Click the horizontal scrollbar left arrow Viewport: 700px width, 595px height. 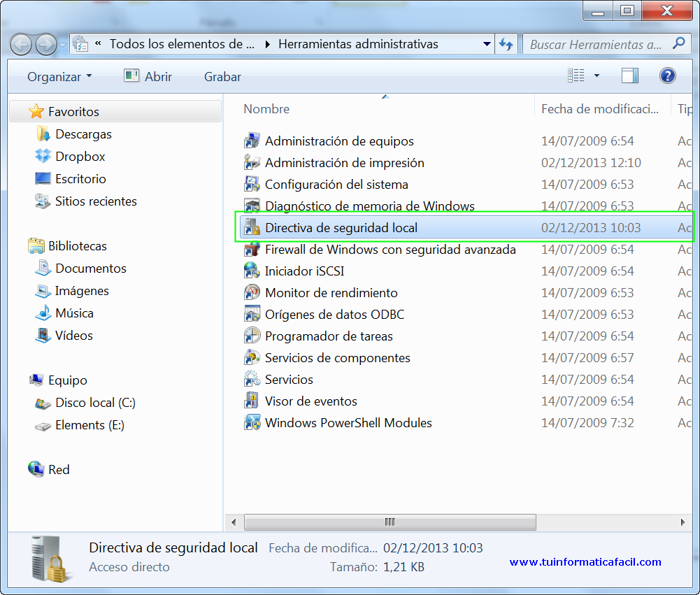coord(234,522)
